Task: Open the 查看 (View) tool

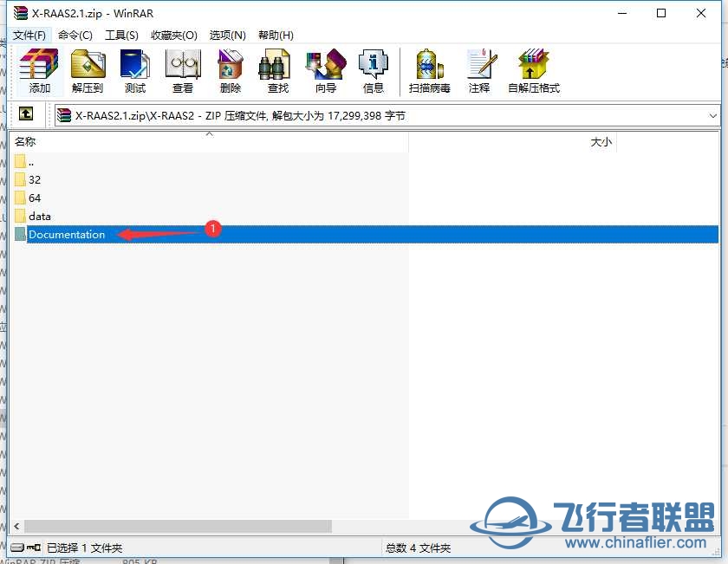Action: 183,70
